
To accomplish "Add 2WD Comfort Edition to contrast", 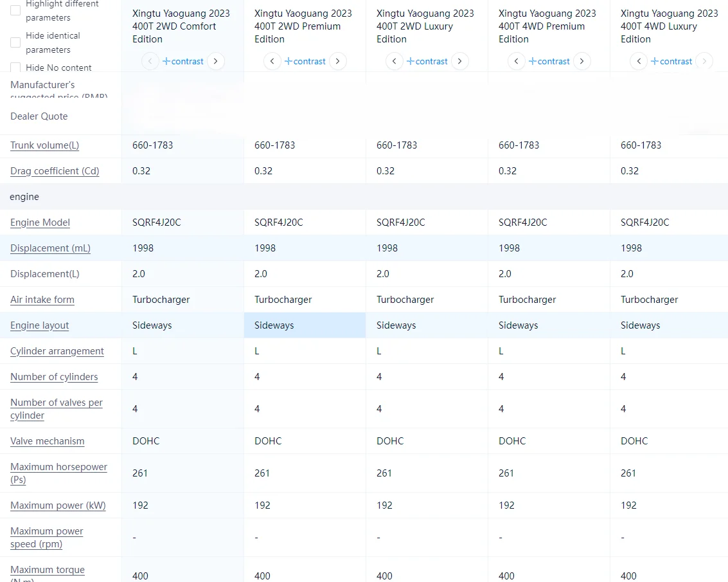I will 183,61.
